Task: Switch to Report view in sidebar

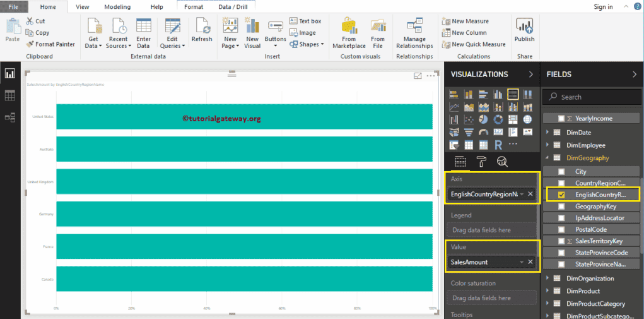Action: point(10,73)
